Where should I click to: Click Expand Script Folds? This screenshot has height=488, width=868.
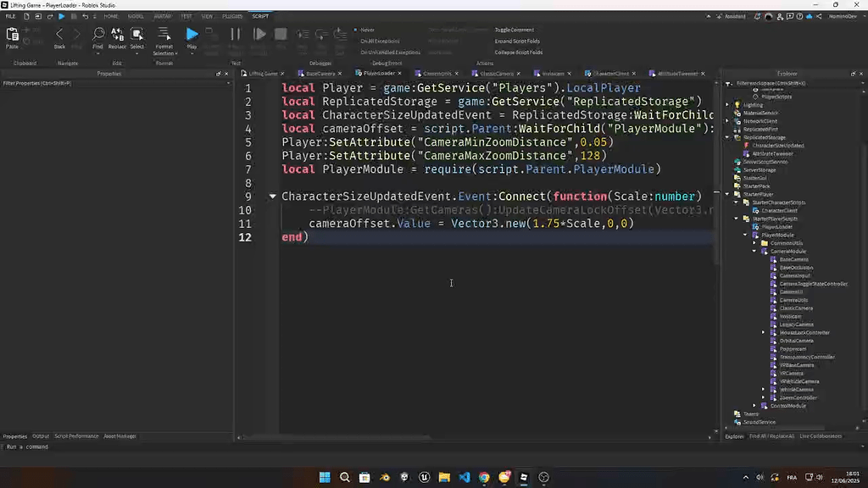[517, 41]
